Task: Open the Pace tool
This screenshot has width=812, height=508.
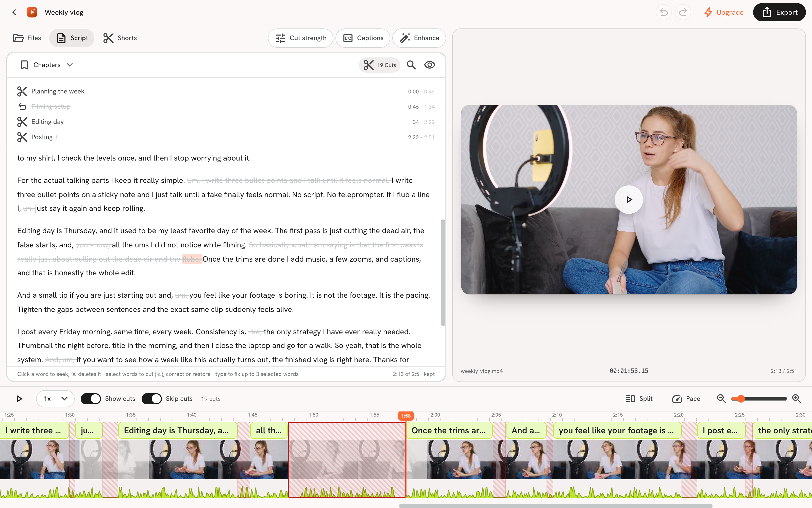Action: click(686, 399)
